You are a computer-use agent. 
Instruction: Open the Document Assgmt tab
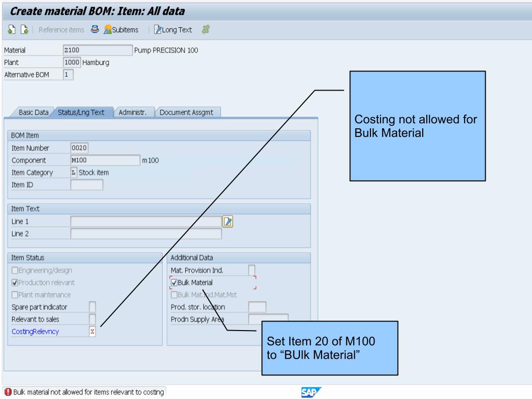tap(186, 112)
